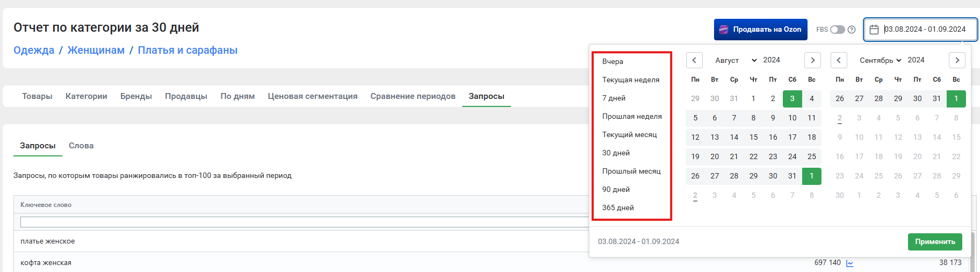This screenshot has width=980, height=272.
Task: Switch to the По дням tab
Action: [x=237, y=96]
